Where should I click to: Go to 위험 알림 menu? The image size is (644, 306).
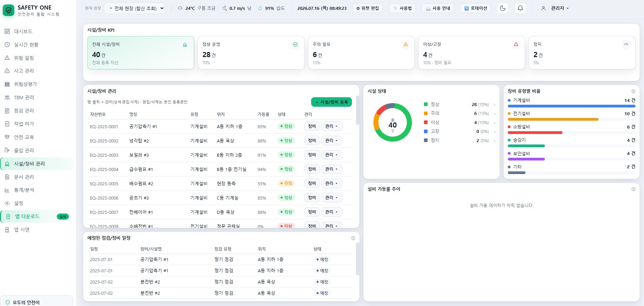click(x=36, y=58)
